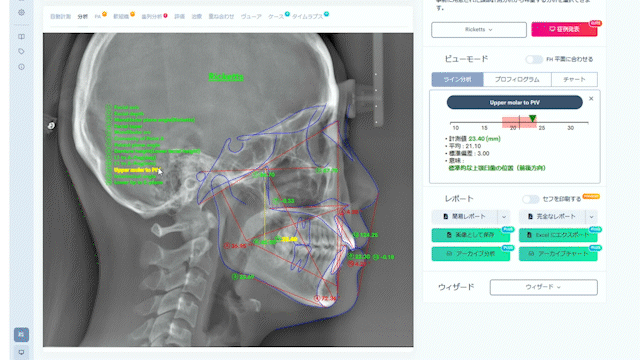Click the highlighted sidebar icon near bottom
This screenshot has width=640, height=360.
coord(21,335)
